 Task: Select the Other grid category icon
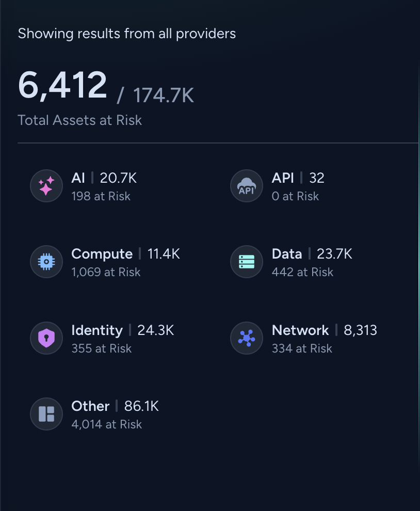(x=46, y=413)
